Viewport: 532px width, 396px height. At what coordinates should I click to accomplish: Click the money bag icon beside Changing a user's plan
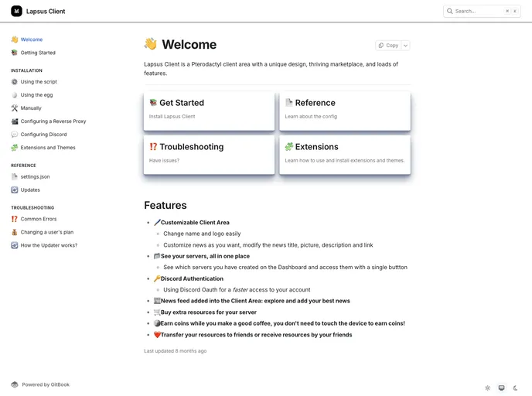(14, 232)
